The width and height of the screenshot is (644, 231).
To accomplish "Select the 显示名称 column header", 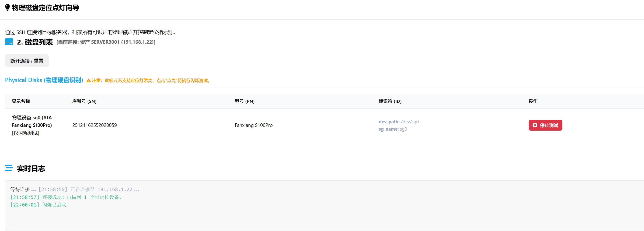I will point(21,101).
